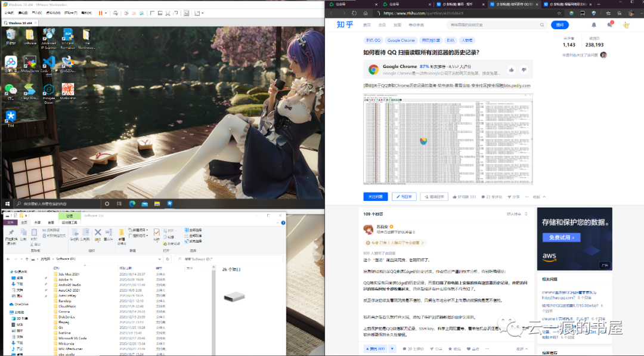Click Explorer ribbon New Folder icon
The image size is (644, 356).
[122, 237]
